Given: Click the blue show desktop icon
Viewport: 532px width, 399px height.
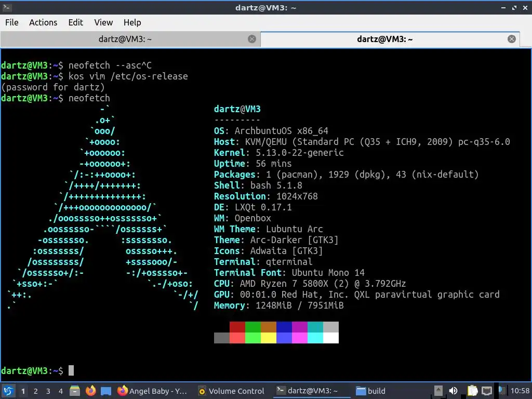Looking at the screenshot, I should tap(106, 391).
